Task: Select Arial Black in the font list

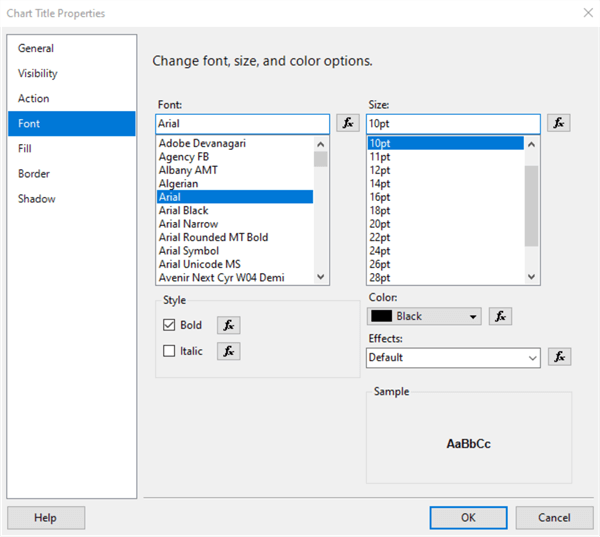Action: (184, 211)
